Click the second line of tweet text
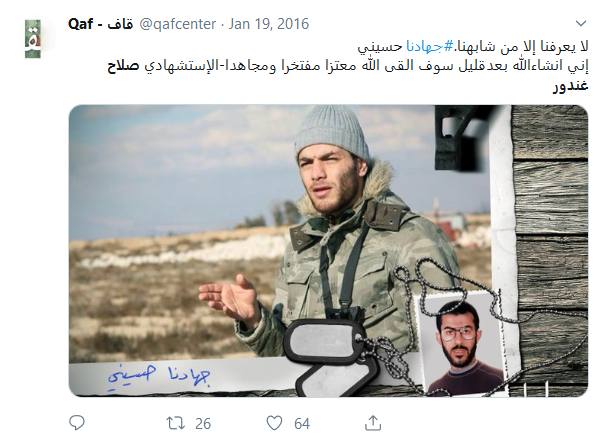Viewport: 596px width, 447px height. [x=347, y=66]
